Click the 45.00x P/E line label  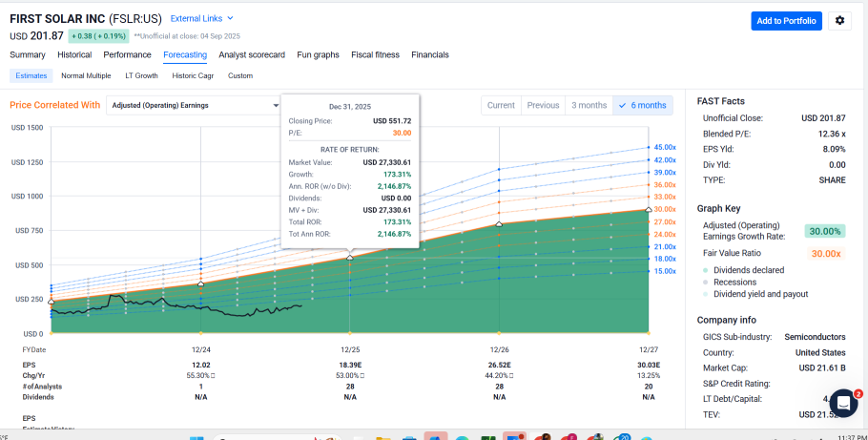pyautogui.click(x=664, y=148)
